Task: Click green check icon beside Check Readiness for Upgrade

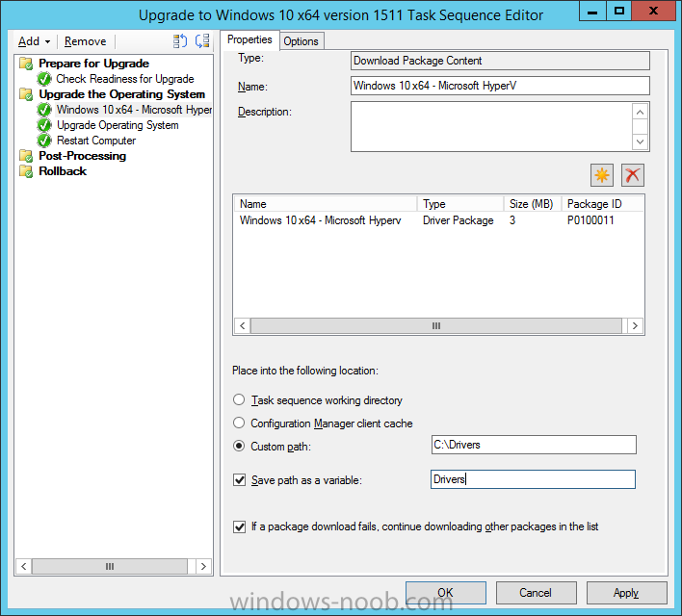Action: [x=44, y=79]
